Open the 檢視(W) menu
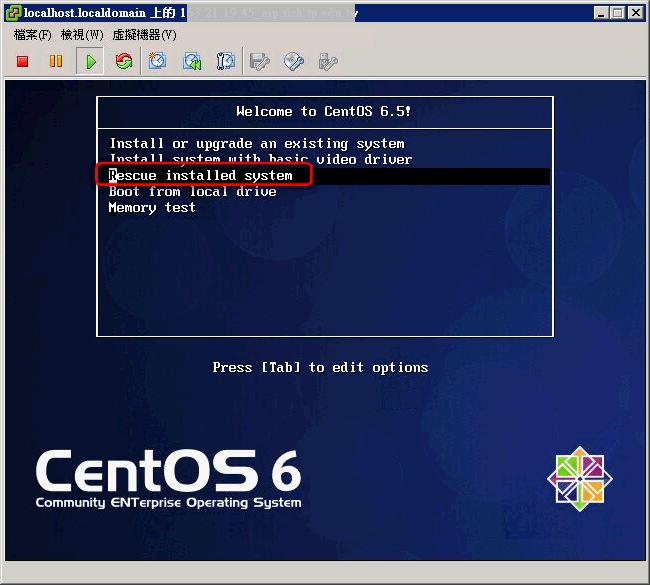This screenshot has height=585, width=650. click(x=82, y=35)
